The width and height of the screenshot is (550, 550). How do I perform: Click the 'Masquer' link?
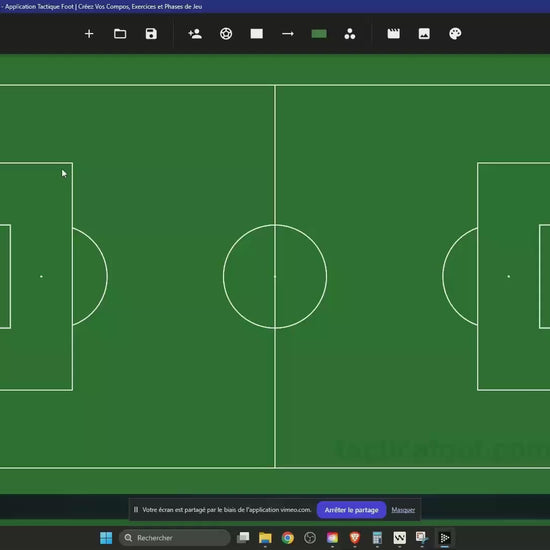coord(403,510)
